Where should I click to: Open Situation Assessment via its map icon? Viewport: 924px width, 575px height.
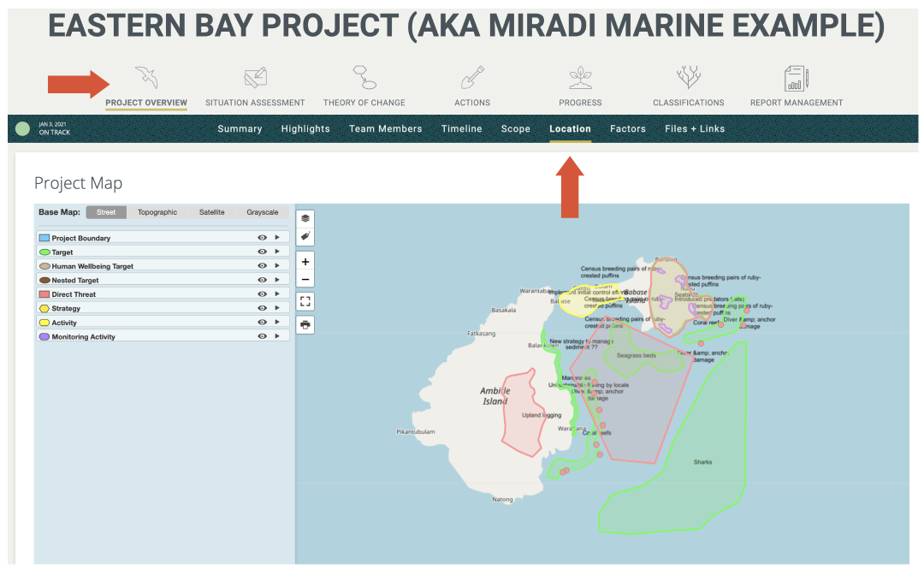(x=254, y=76)
